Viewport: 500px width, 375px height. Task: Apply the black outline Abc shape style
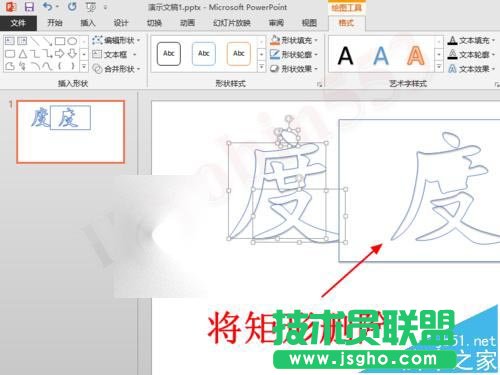[169, 54]
